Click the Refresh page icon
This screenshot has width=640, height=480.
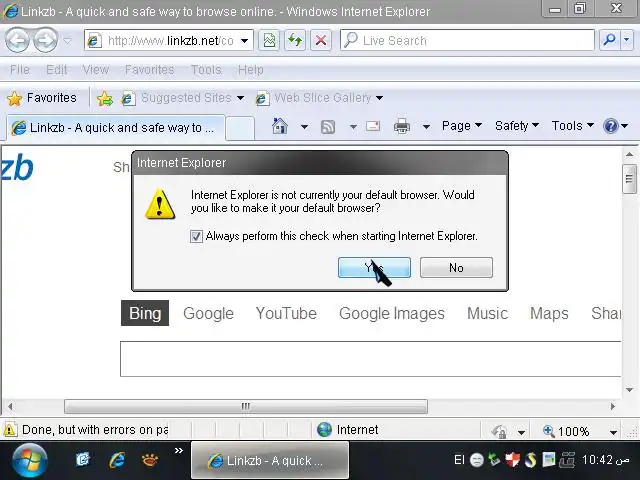pos(295,40)
